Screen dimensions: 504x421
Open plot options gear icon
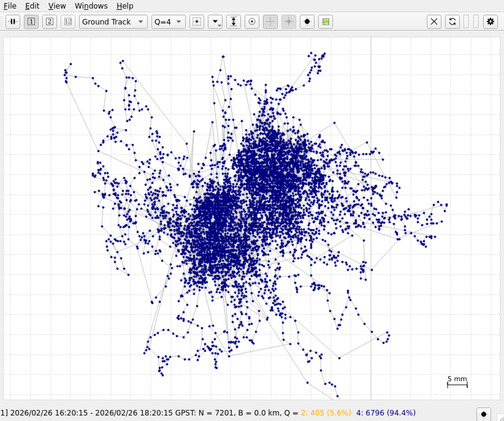click(491, 22)
